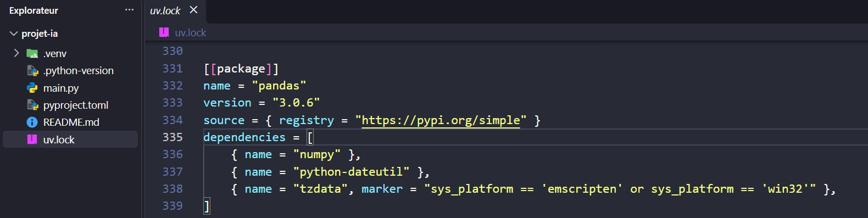
Task: Click the uv.lock icon in explorer
Action: coord(32,139)
